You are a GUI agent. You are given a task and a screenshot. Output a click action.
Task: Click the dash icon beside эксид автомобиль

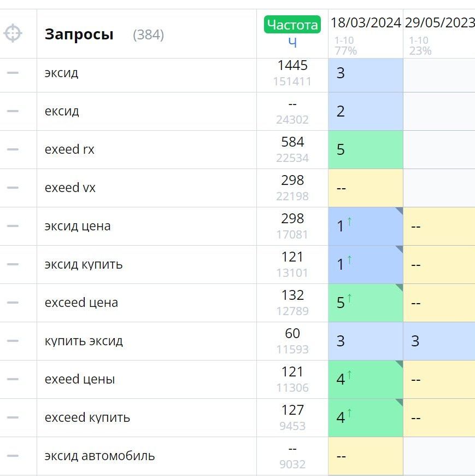coord(13,456)
